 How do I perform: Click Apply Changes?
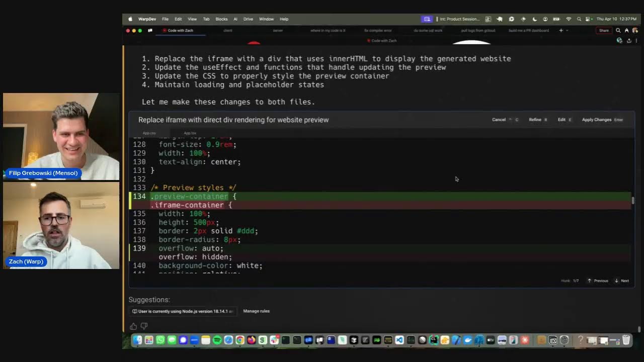(x=602, y=120)
